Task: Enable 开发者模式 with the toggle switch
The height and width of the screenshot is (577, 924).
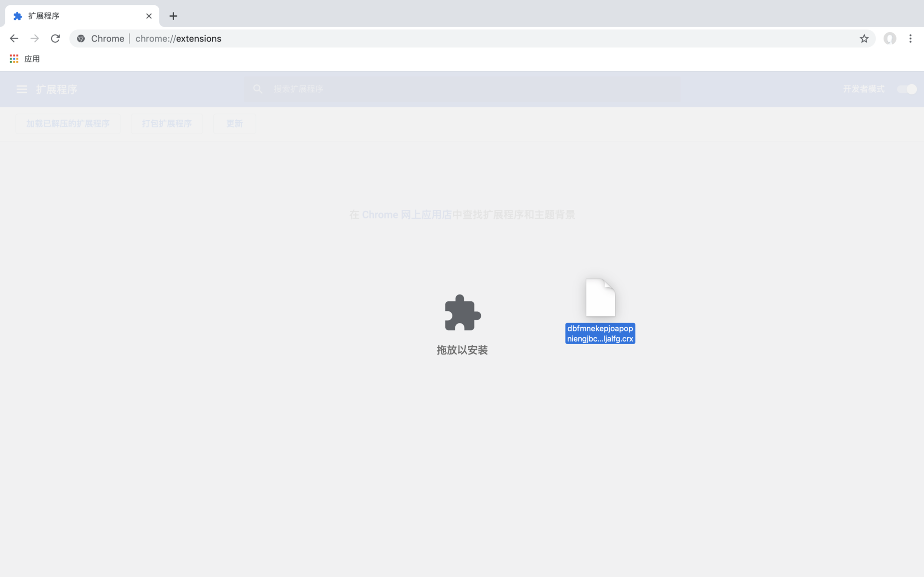Action: 907,89
